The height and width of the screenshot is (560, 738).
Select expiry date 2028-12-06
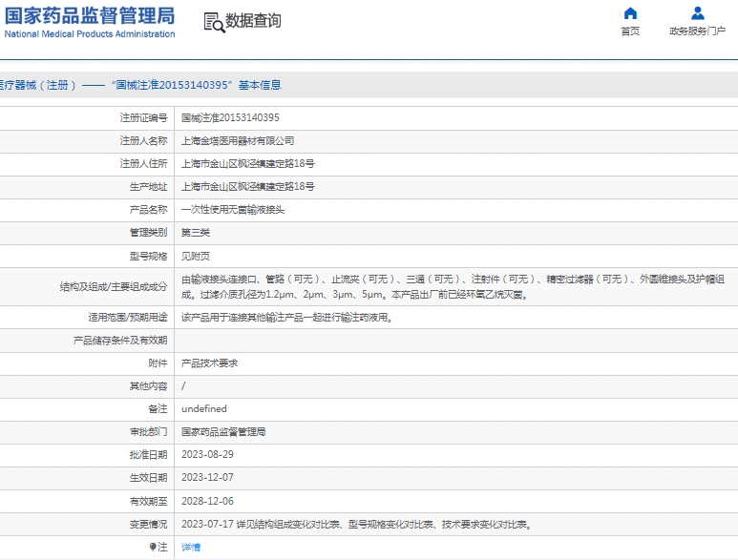coord(207,501)
